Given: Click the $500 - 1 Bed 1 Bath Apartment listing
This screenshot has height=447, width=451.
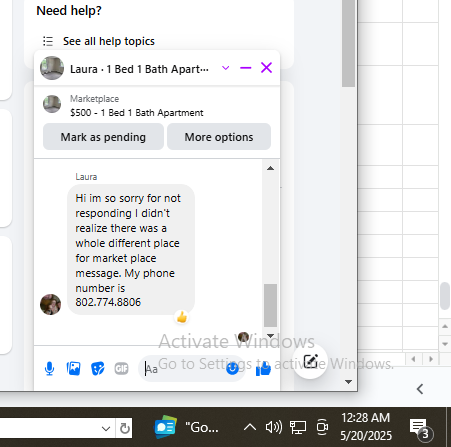Looking at the screenshot, I should click(x=137, y=113).
